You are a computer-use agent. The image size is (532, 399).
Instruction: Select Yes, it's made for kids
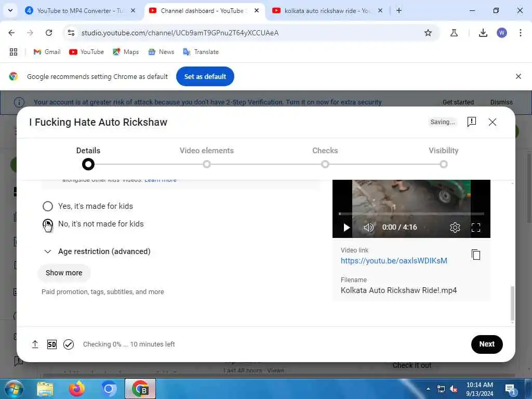[48, 206]
